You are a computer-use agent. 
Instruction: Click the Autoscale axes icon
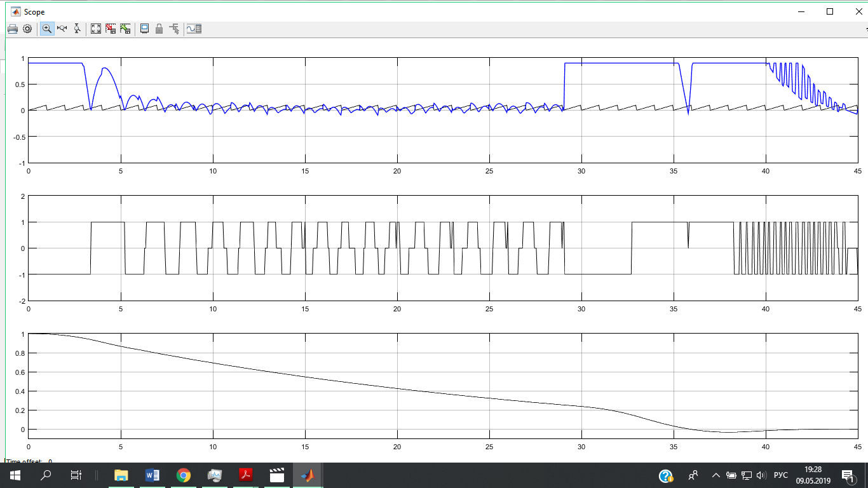pos(96,29)
